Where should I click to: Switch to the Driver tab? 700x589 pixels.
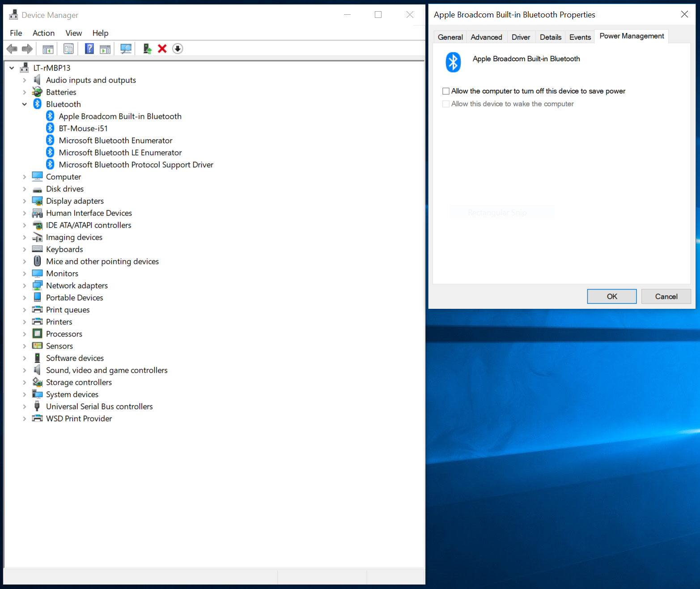point(521,37)
